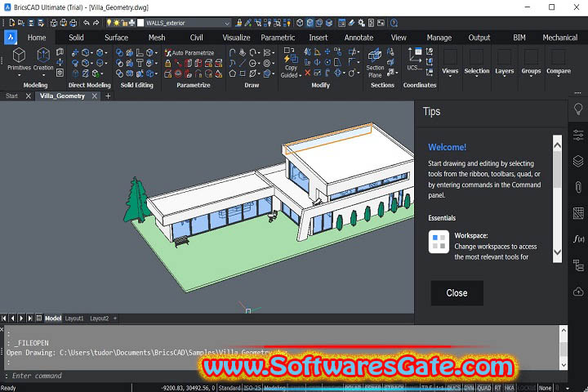Viewport: 588px width, 392px height.
Task: Click the Enter command input field
Action: [283, 376]
